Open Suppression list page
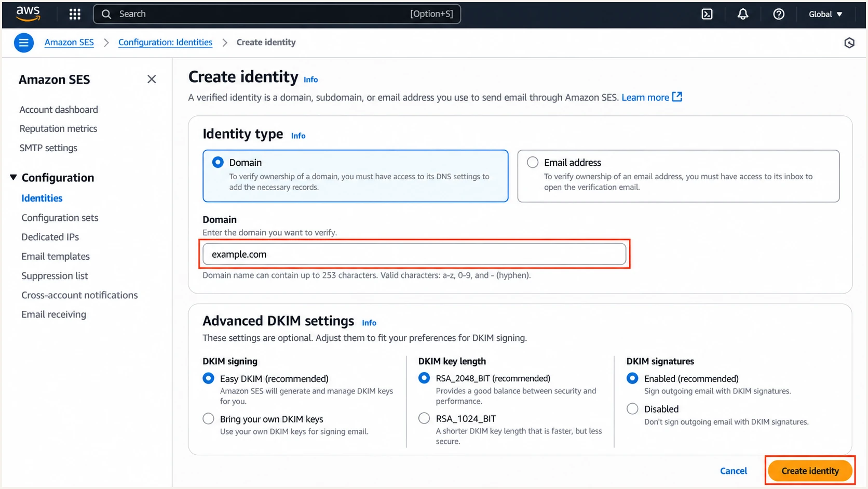Viewport: 868px width, 489px height. (55, 275)
